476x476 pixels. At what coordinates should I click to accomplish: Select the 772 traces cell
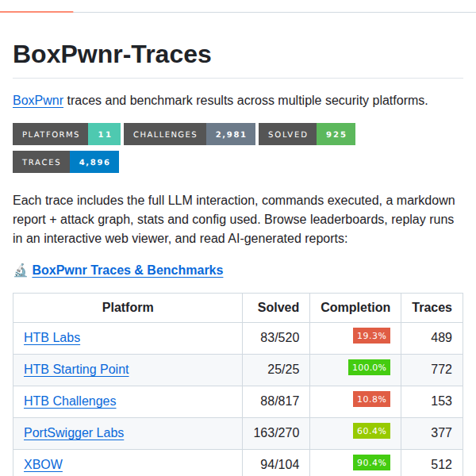coord(432,370)
